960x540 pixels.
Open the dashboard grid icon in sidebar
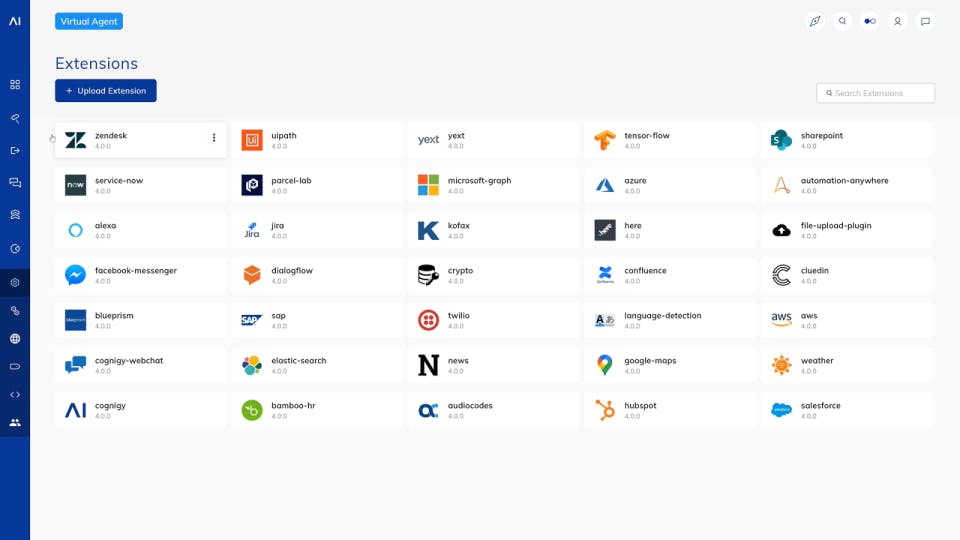(15, 84)
